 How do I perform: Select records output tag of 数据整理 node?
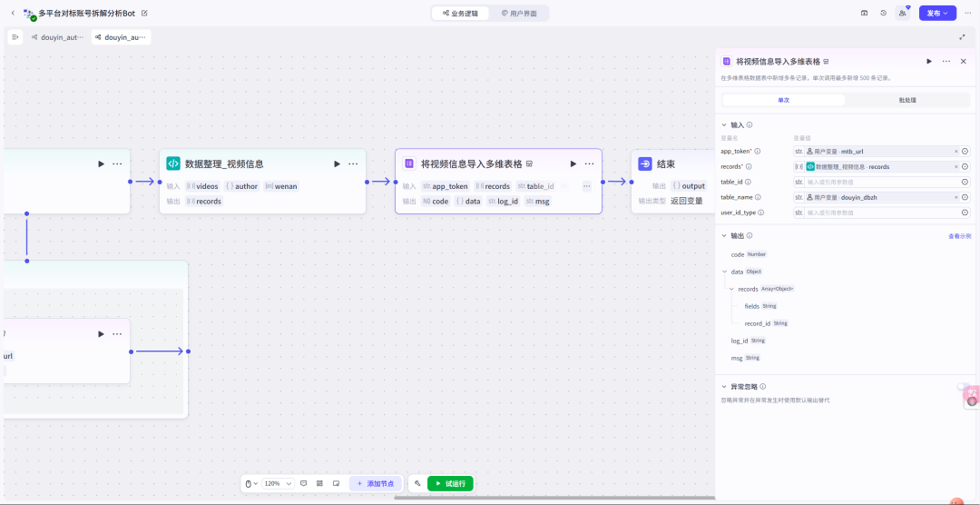pos(204,202)
